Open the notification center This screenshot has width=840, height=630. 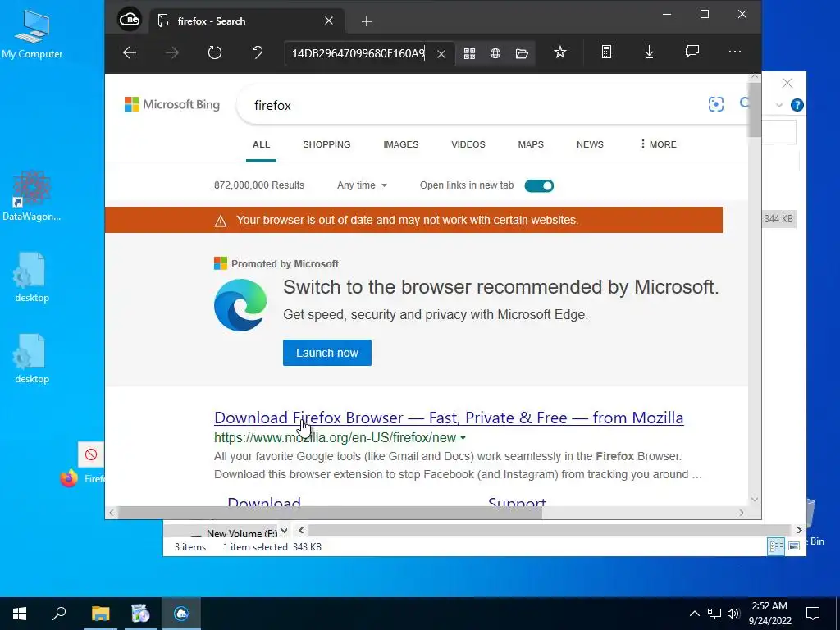(x=813, y=614)
